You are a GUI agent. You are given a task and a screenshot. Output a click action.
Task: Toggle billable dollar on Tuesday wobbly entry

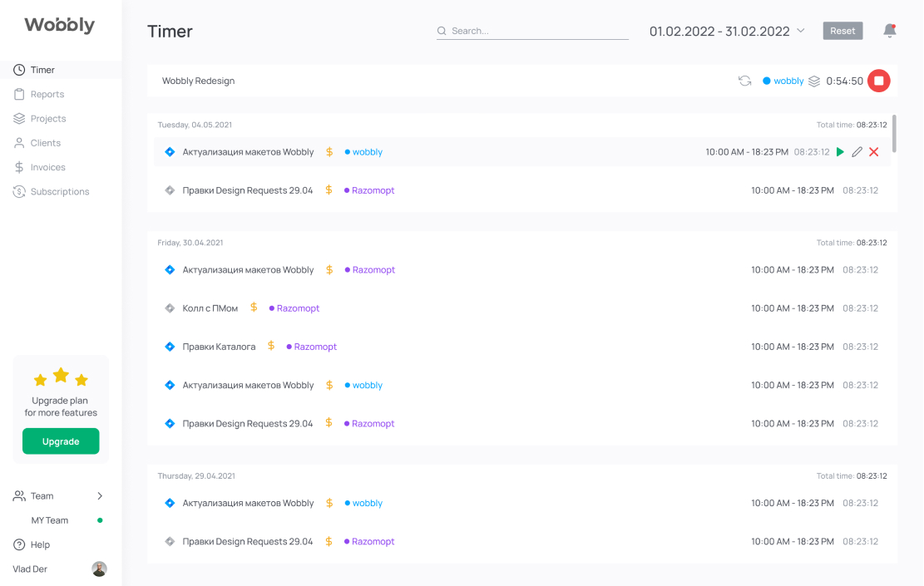(329, 152)
